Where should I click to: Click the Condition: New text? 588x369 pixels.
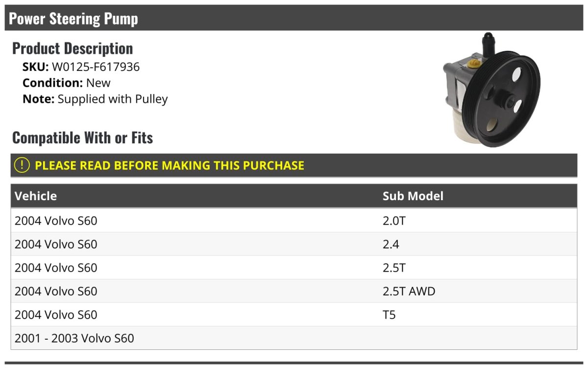pyautogui.click(x=67, y=83)
